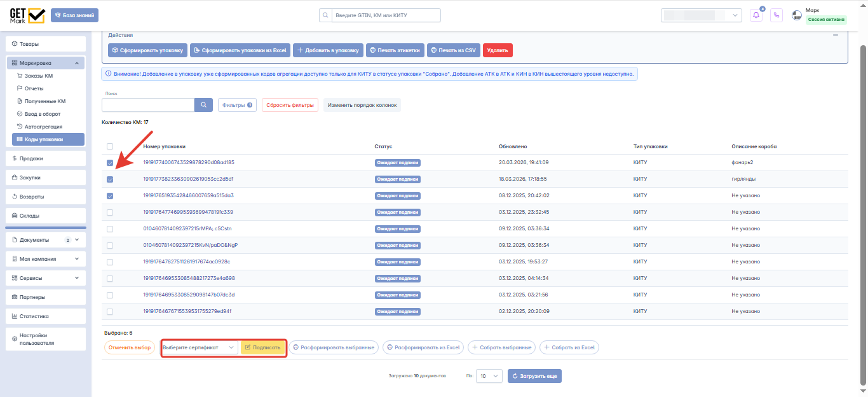The width and height of the screenshot is (868, 397).
Task: Check the row 19191764774699539369947819fc339 checkbox
Action: point(110,212)
